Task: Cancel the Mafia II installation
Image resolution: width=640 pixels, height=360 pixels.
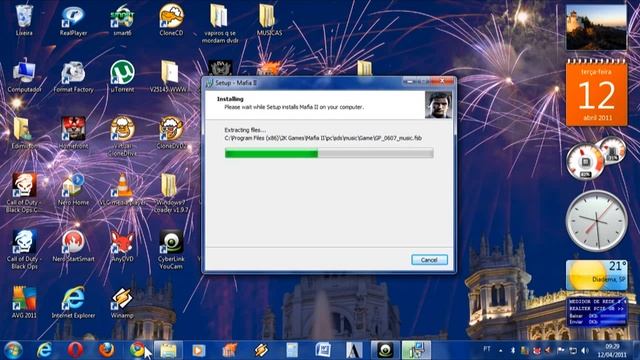Action: point(429,260)
